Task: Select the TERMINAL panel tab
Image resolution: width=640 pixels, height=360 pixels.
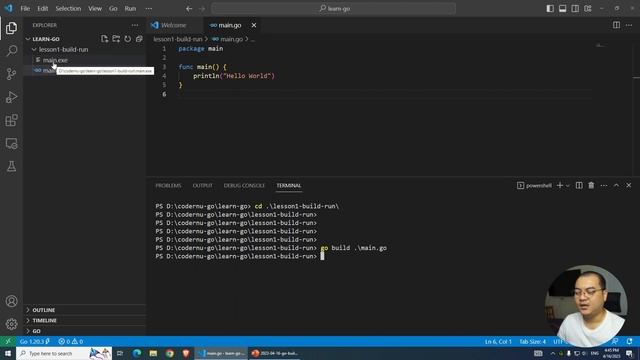Action: tap(289, 185)
